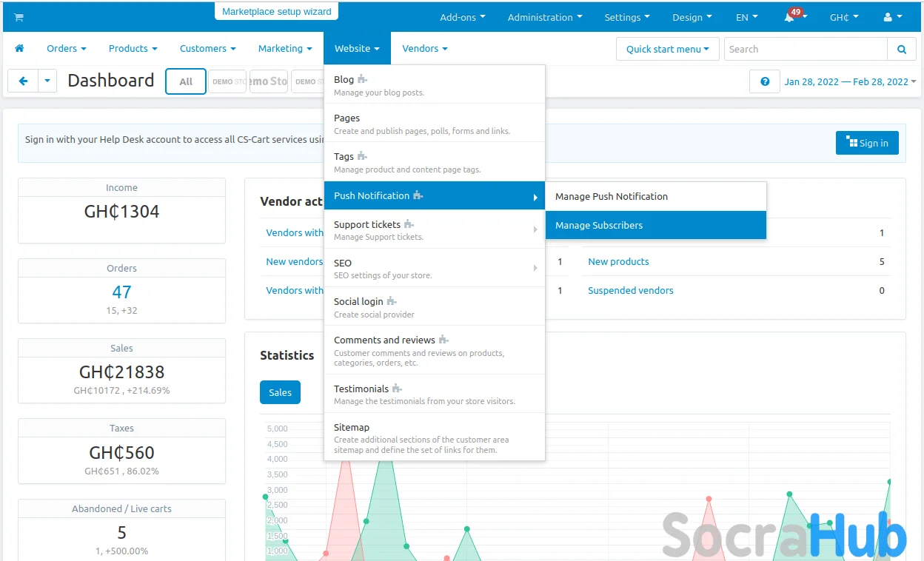Click the user account icon

[888, 17]
